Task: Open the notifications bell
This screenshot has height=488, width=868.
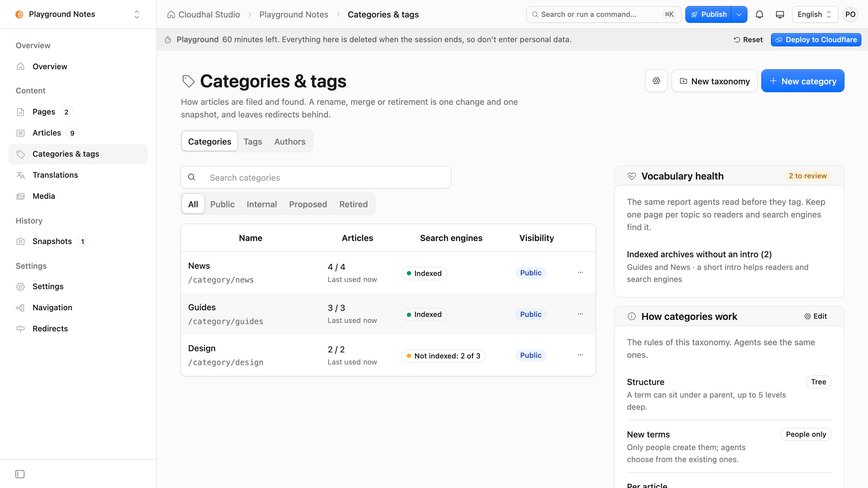Action: [x=759, y=14]
